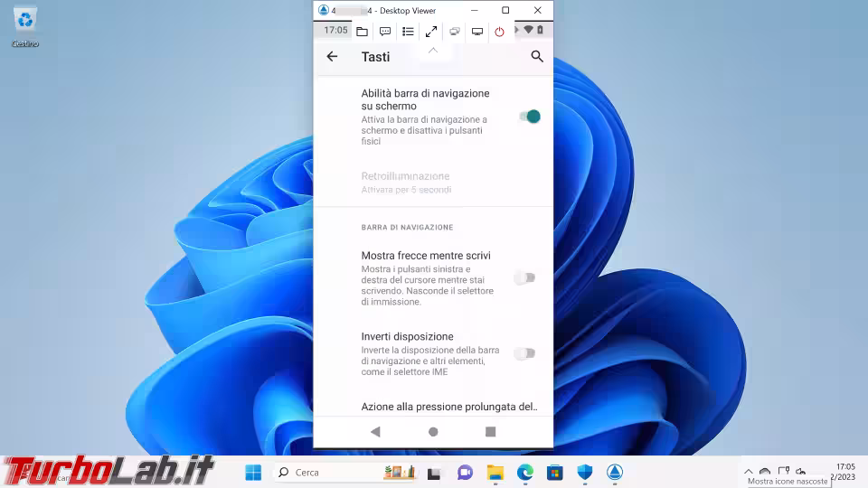
Task: End the session with red power icon
Action: pos(499,32)
